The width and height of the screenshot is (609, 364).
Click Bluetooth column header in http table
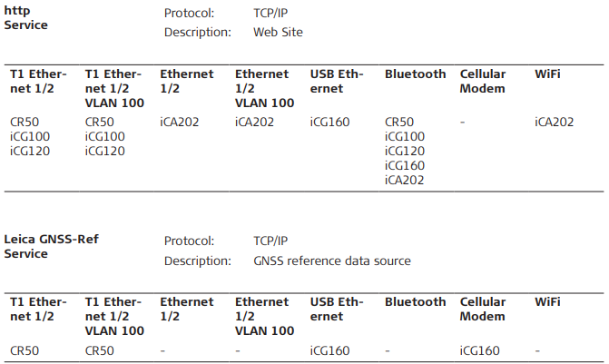point(415,74)
